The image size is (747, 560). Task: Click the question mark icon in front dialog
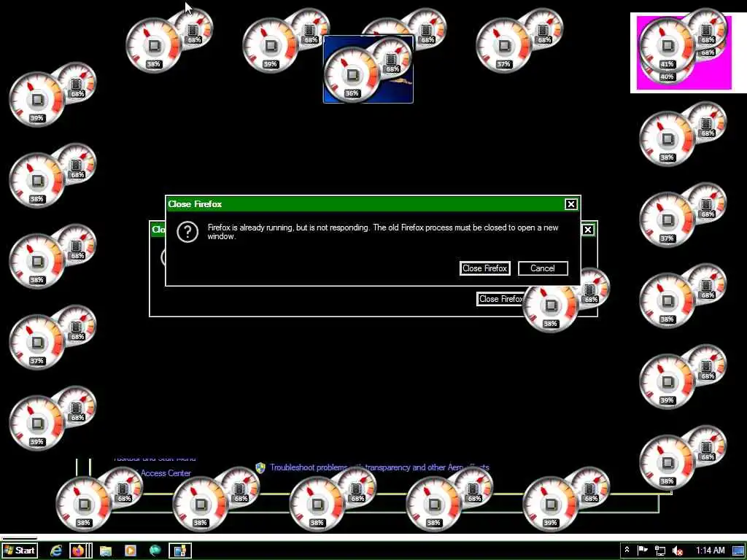click(187, 233)
